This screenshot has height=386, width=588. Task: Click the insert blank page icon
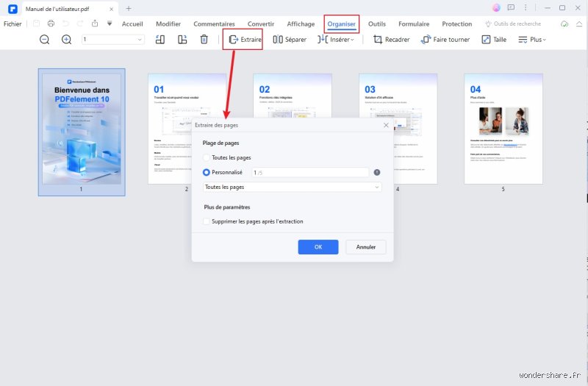tap(160, 40)
